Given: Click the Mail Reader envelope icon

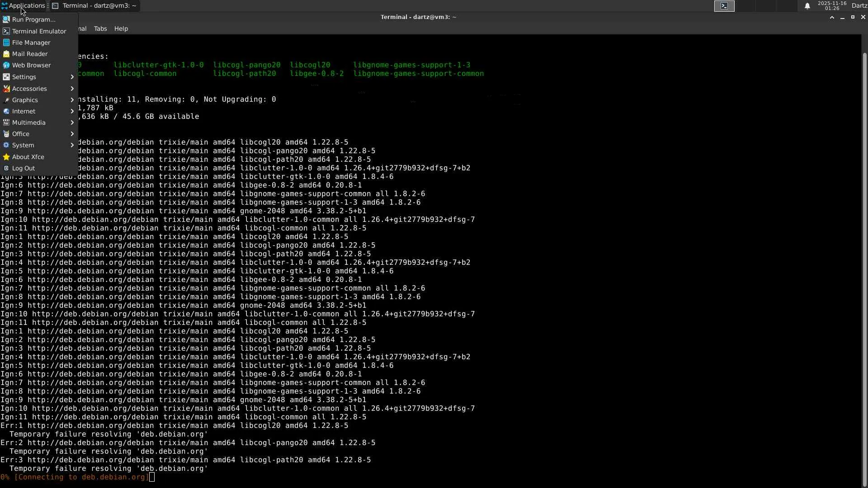Looking at the screenshot, I should coord(6,54).
